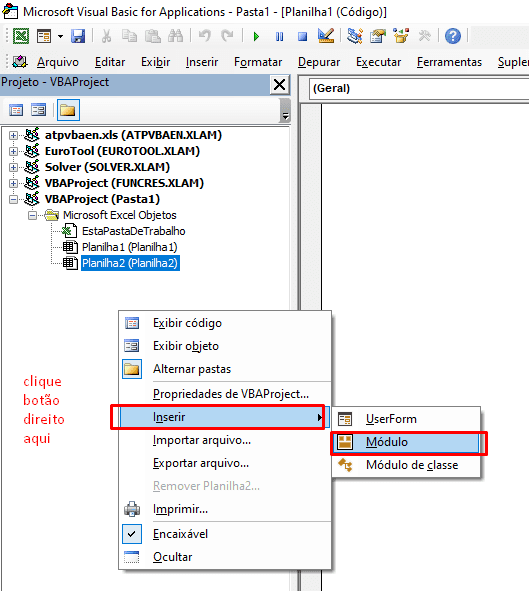Select Planilha1 (Planilha1) in tree
Image resolution: width=529 pixels, height=591 pixels.
(x=129, y=247)
